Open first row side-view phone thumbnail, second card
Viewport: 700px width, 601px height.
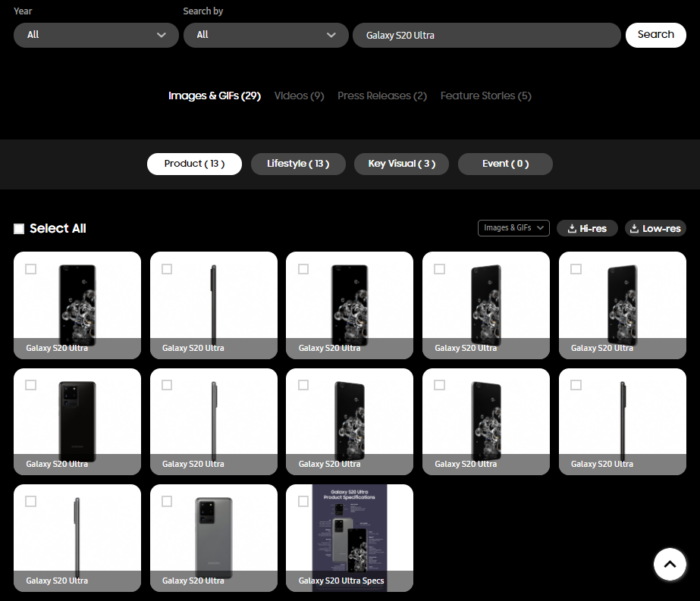point(214,305)
